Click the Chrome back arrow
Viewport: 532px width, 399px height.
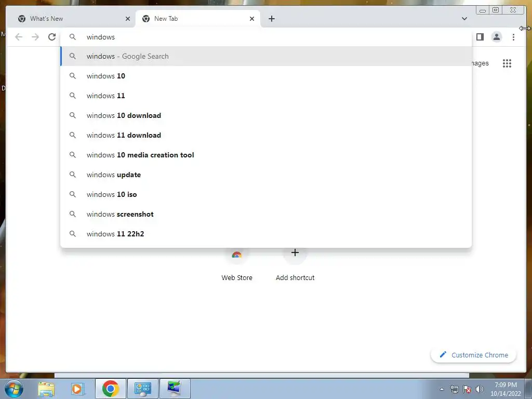click(19, 37)
